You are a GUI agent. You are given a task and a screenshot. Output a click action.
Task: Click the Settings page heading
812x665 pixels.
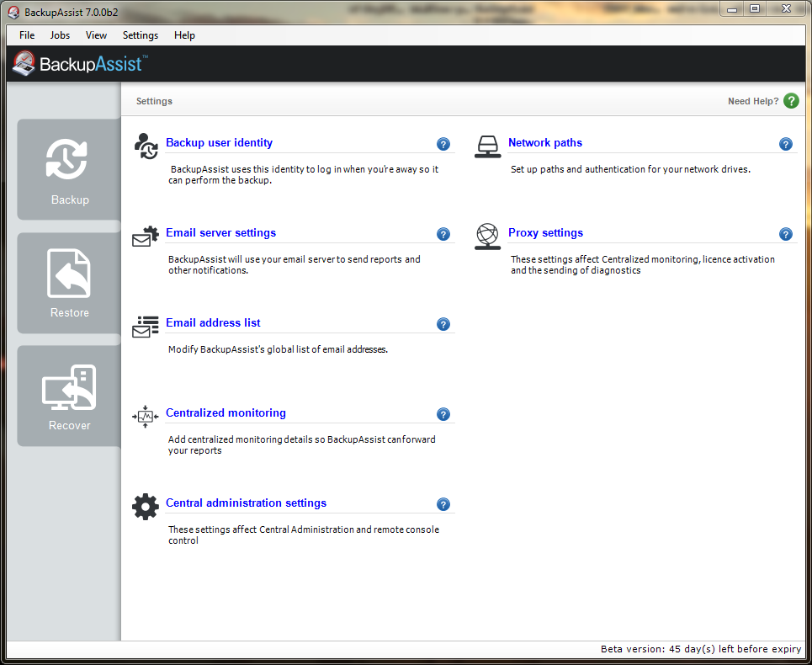(154, 101)
